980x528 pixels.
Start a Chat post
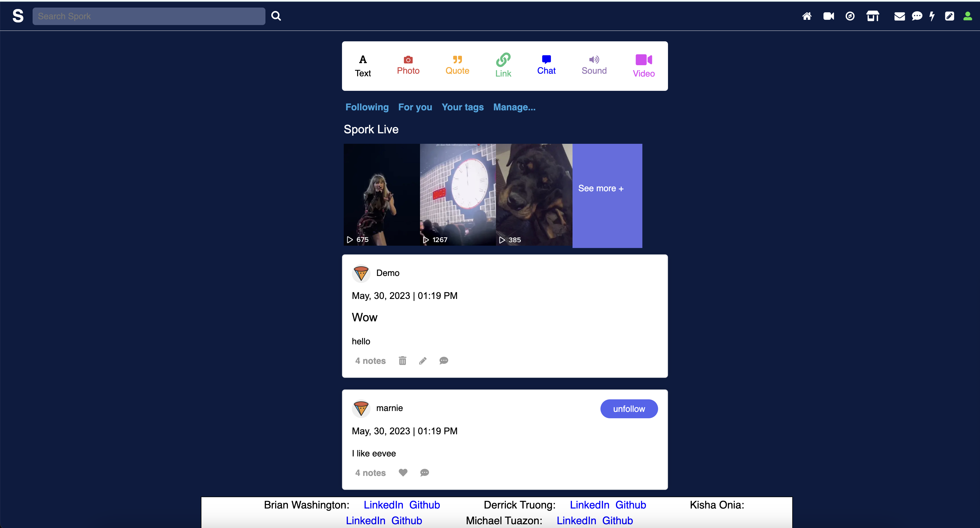point(546,65)
